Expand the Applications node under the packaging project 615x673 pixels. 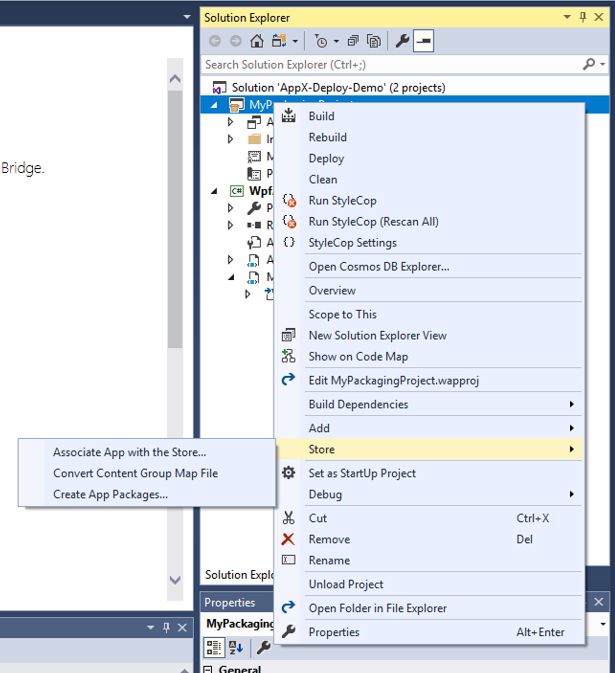coord(230,122)
